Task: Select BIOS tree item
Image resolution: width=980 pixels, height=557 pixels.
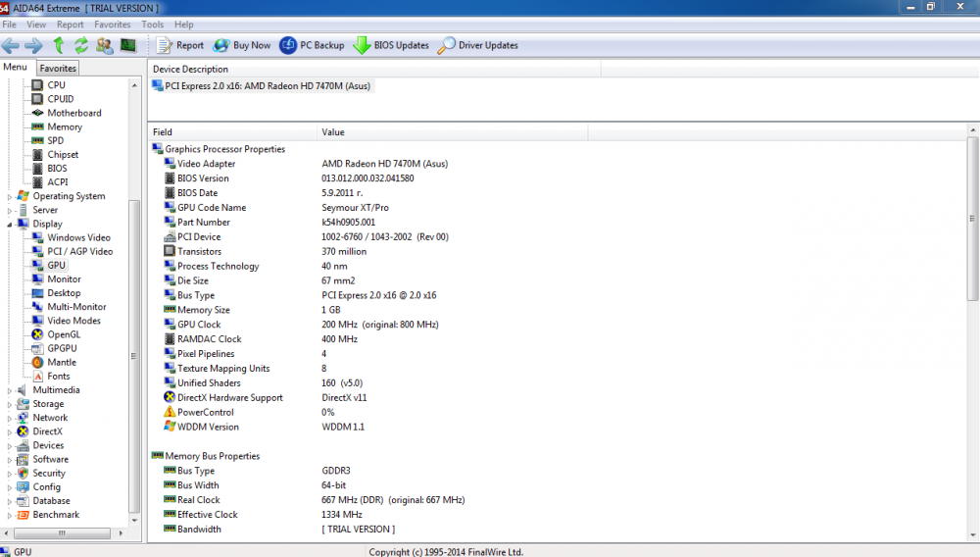Action: click(57, 168)
